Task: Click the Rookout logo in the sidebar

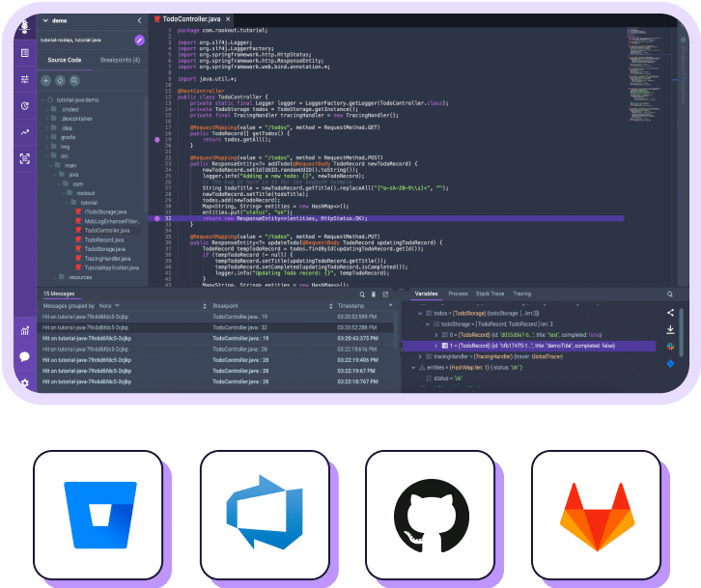Action: pyautogui.click(x=24, y=27)
